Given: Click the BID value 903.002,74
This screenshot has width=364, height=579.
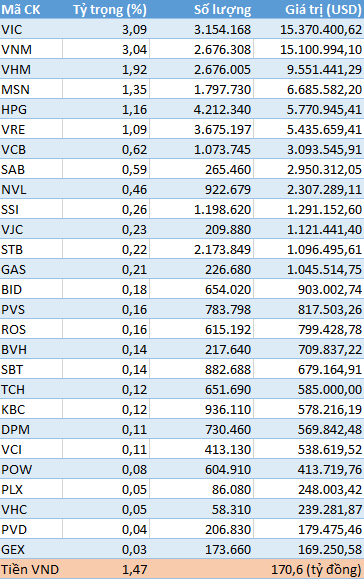Looking at the screenshot, I should pos(330,289).
